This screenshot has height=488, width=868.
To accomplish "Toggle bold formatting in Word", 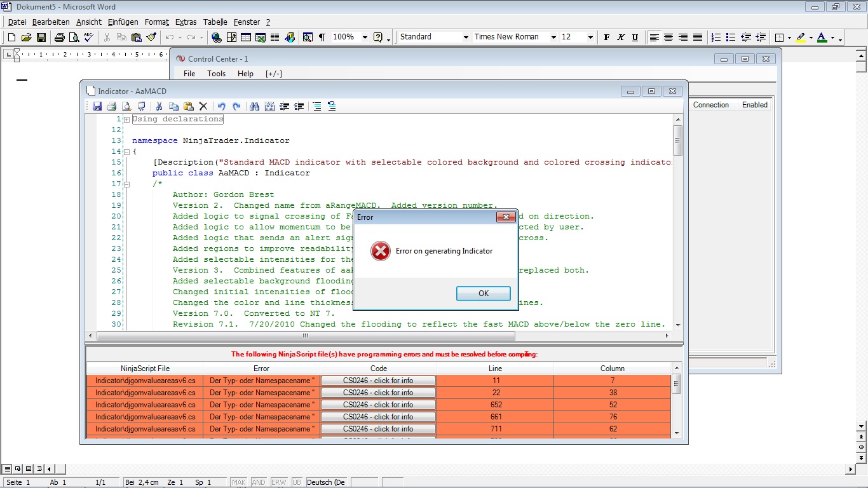I will [x=607, y=37].
